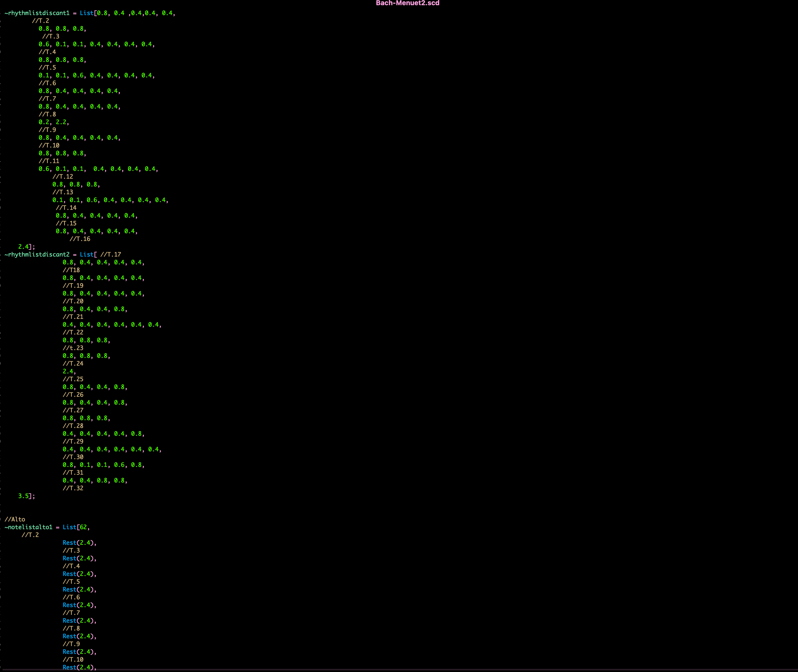This screenshot has height=672, width=798.
Task: Click the //T.8 comment above 0.2, 2.2,
Action: (x=47, y=114)
